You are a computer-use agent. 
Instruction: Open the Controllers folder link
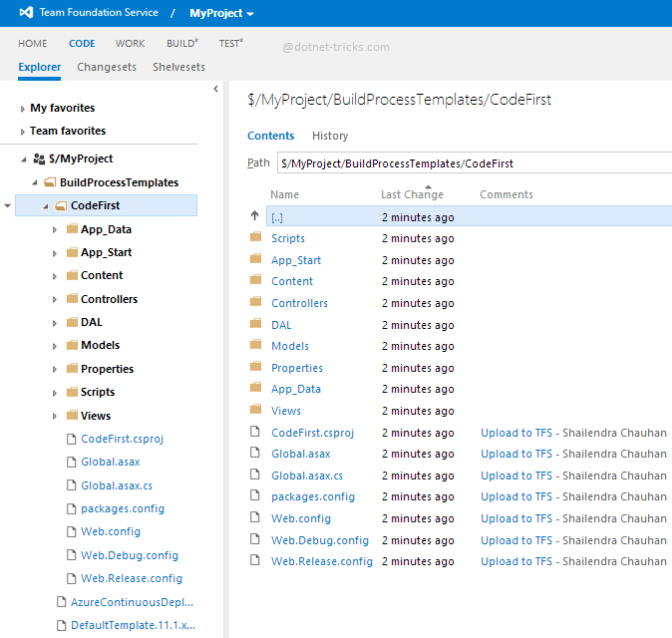coord(299,303)
